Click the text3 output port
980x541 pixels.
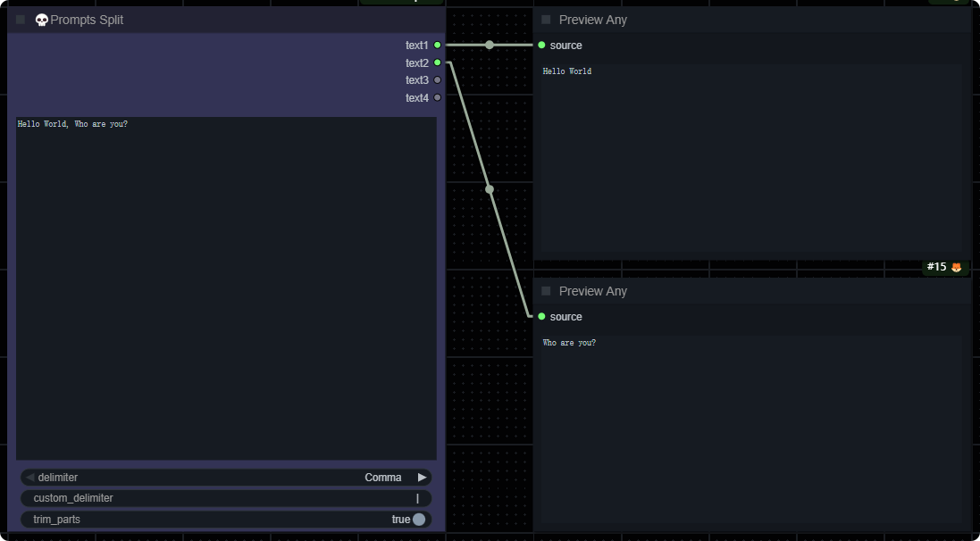point(437,80)
